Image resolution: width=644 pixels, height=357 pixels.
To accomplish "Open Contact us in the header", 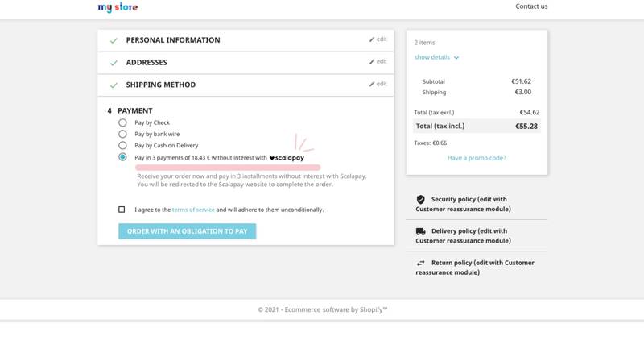I will pos(531,6).
